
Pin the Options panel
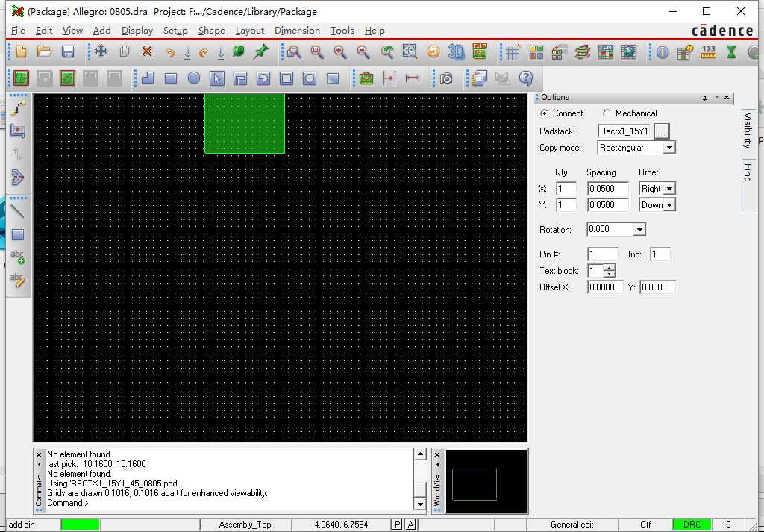pos(704,98)
